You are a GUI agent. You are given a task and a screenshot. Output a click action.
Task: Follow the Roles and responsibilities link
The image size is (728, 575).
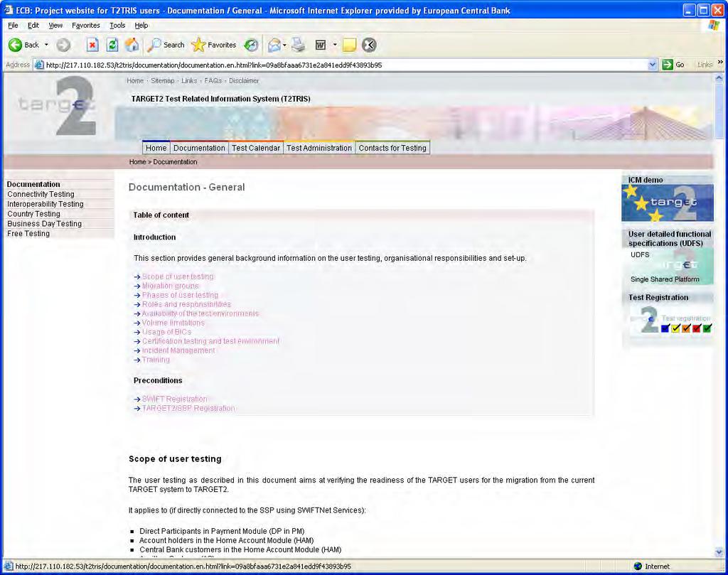(x=187, y=304)
